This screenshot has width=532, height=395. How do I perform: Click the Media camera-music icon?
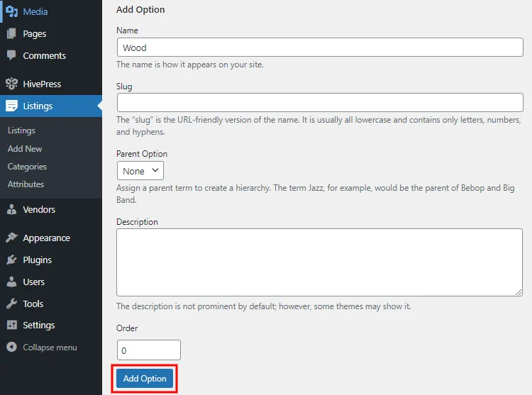click(11, 11)
